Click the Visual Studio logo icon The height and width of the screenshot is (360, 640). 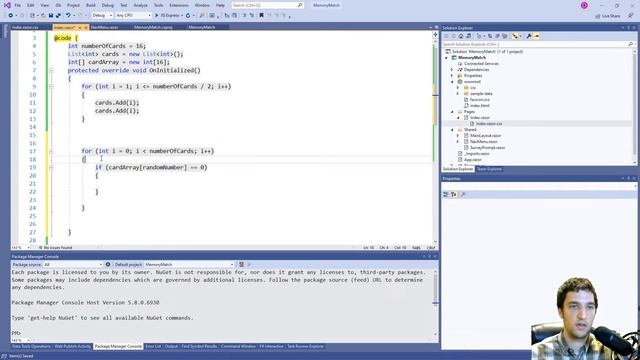(7, 5)
